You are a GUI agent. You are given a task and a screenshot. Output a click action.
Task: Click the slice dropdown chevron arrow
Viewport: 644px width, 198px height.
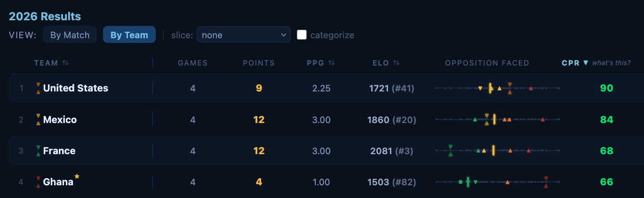click(x=283, y=35)
